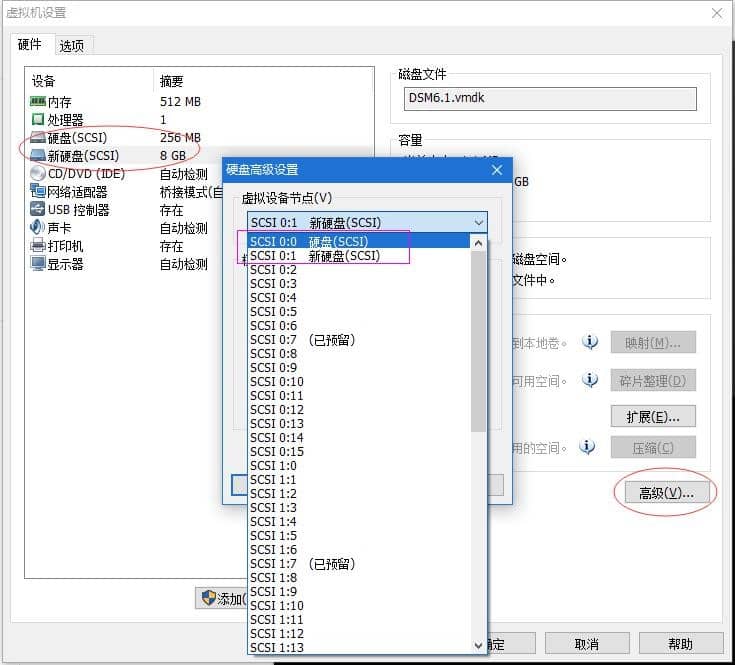Viewport: 735px width, 665px height.
Task: Select the network adapter (网络适配器) icon
Action: point(38,192)
